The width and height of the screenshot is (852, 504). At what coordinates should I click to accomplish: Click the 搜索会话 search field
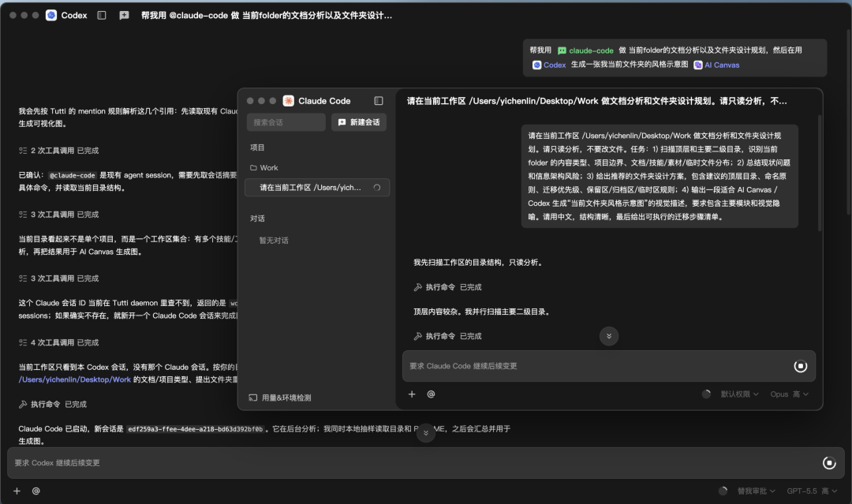click(286, 122)
